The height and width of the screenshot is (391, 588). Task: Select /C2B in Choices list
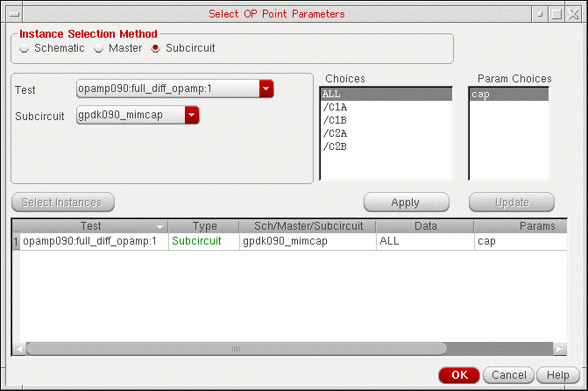coord(386,146)
